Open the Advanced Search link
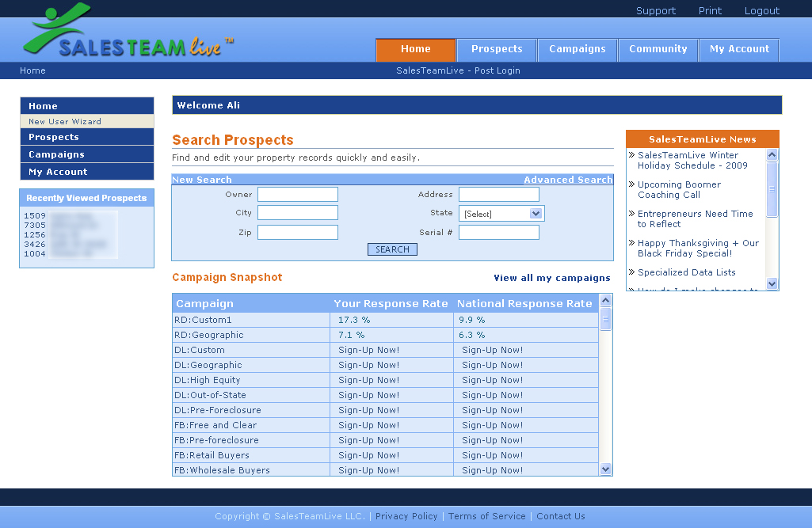This screenshot has width=812, height=528. 568,180
